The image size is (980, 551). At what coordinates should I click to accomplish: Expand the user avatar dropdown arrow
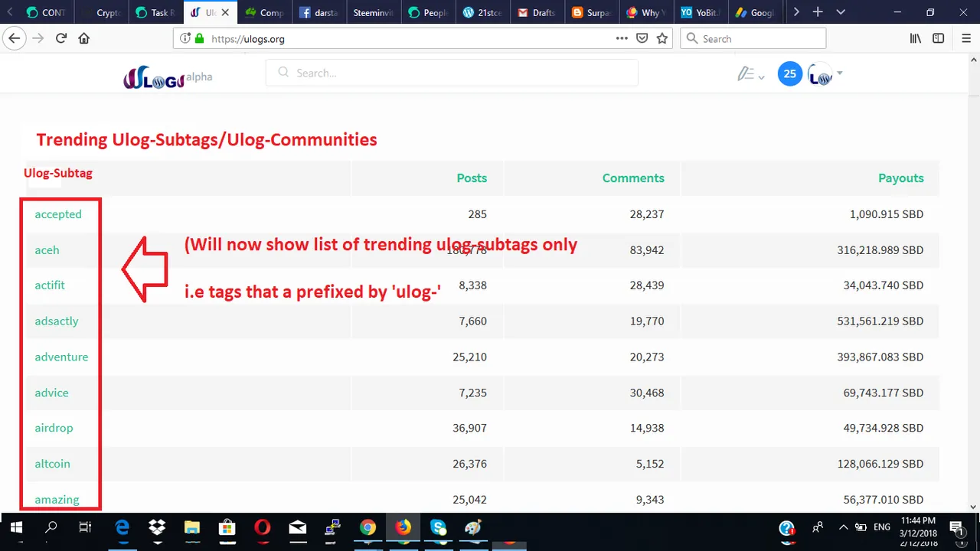coord(840,73)
